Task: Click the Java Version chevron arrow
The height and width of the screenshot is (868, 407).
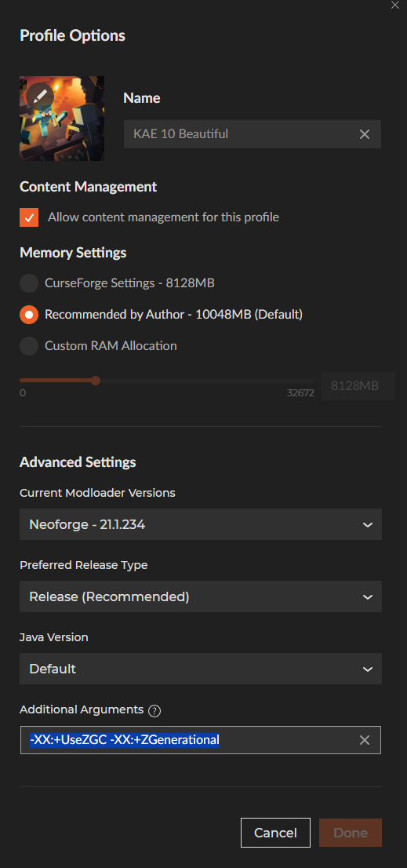Action: [368, 669]
